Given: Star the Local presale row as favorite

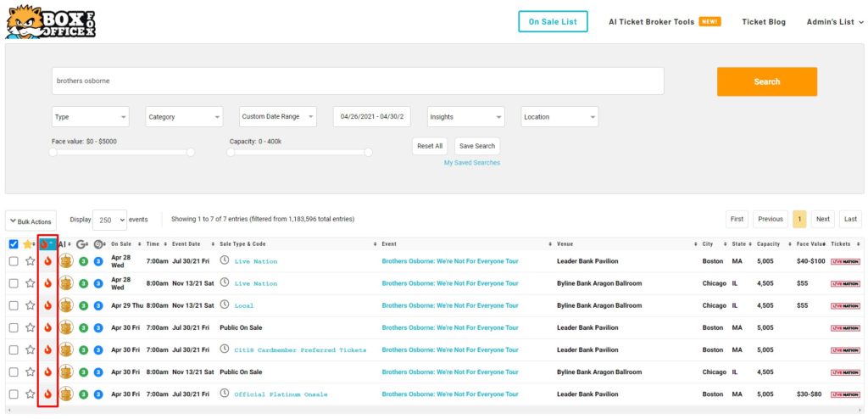Looking at the screenshot, I should point(31,305).
